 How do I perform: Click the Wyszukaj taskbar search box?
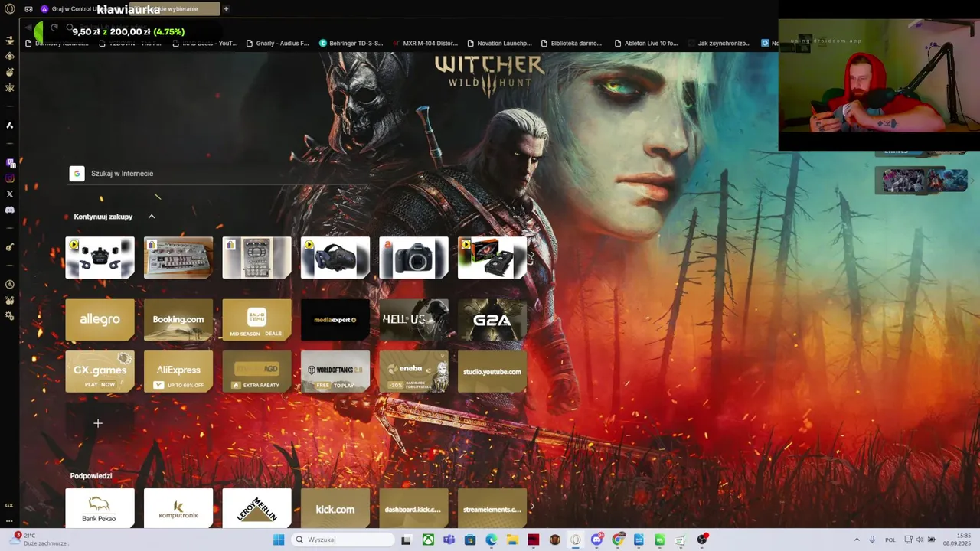343,540
